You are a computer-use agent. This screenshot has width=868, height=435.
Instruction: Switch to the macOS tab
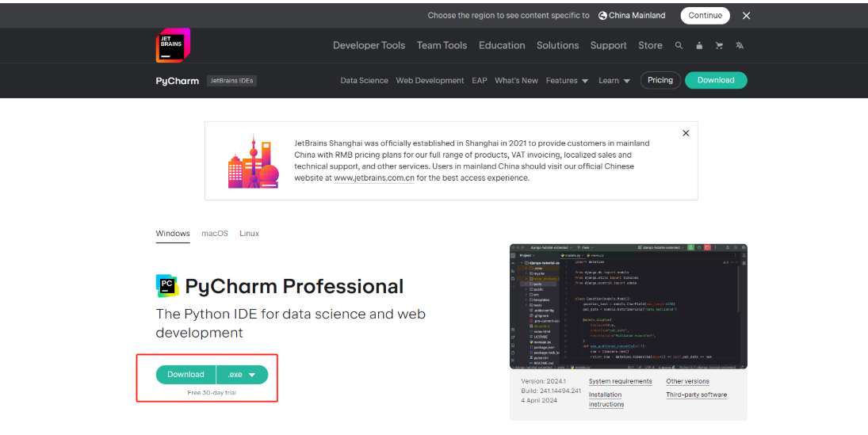click(x=215, y=234)
